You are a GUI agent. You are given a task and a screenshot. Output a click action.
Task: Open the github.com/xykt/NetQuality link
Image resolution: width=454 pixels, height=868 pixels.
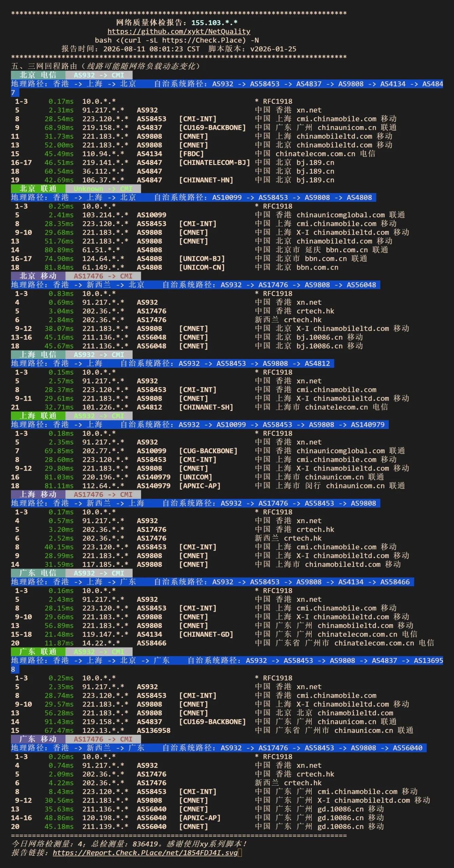(179, 32)
